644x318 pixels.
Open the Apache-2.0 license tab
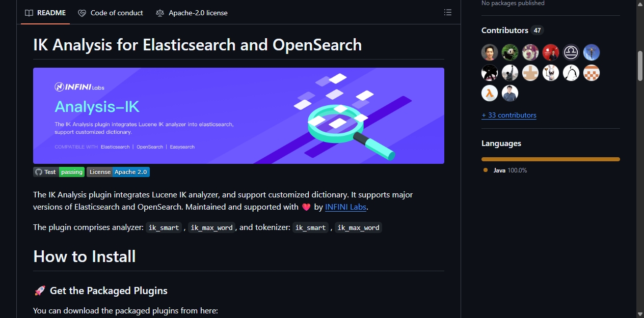click(192, 13)
